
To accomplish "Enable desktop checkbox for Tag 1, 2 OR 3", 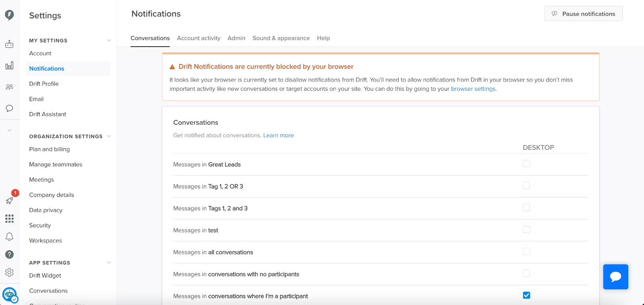I will click(526, 186).
